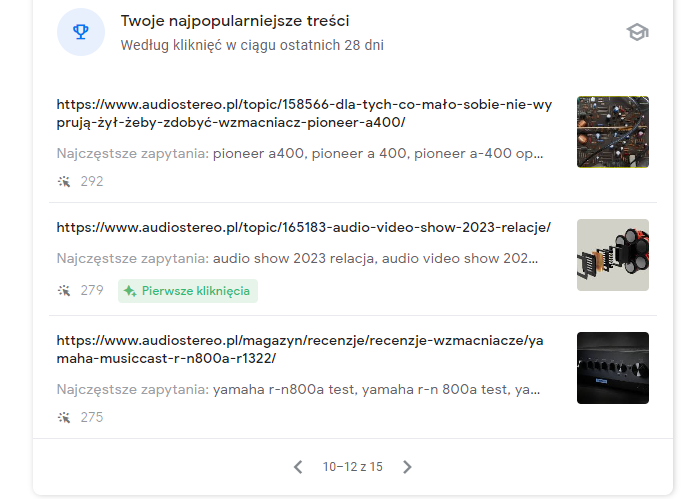Screen dimensions: 699x499
Task: Click the click count 279
Action: point(92,291)
